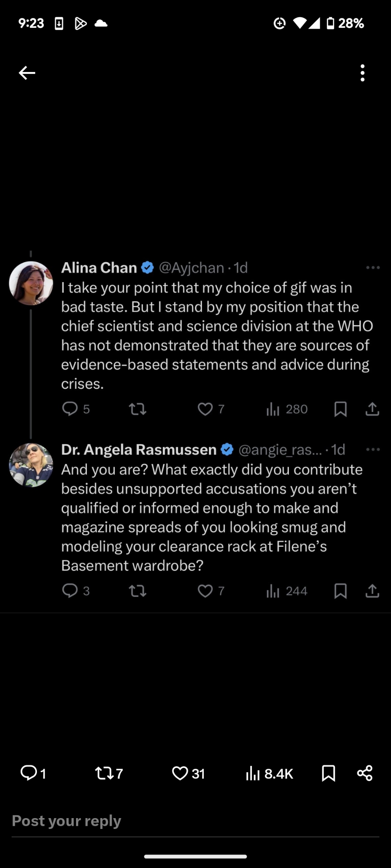Screen dimensions: 391x868
Task: Tap the back arrow
Action: tap(27, 73)
